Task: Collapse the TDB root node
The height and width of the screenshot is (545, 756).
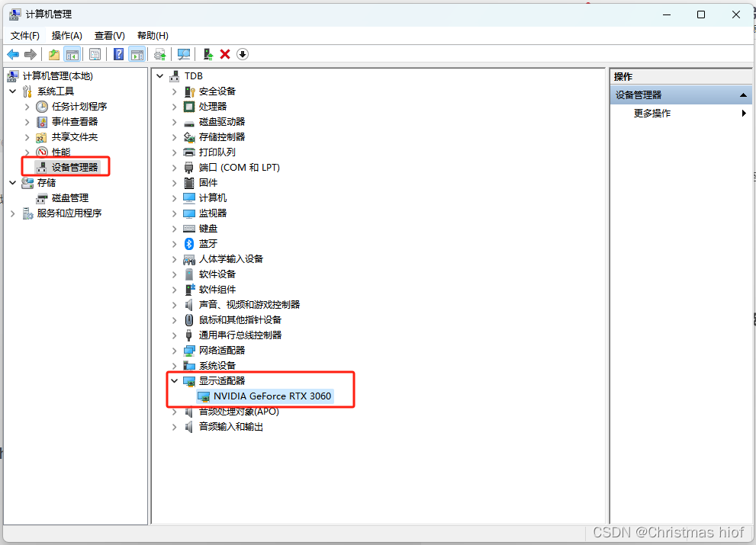Action: point(160,76)
